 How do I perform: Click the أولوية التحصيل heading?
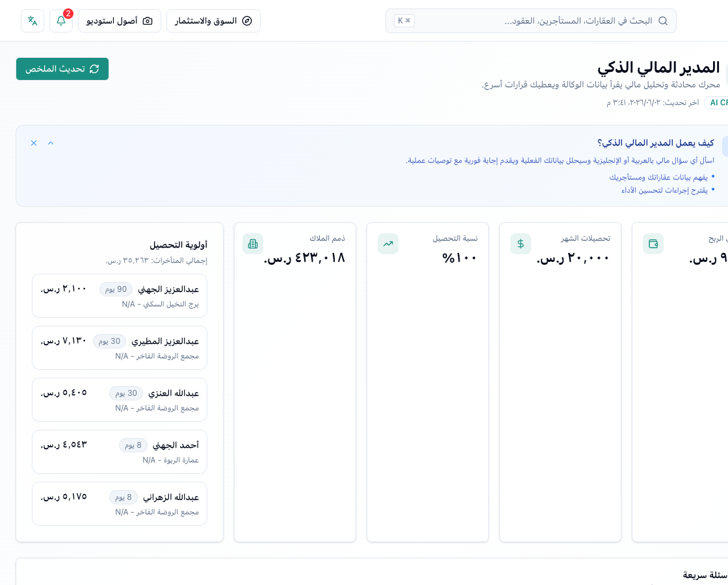point(178,244)
